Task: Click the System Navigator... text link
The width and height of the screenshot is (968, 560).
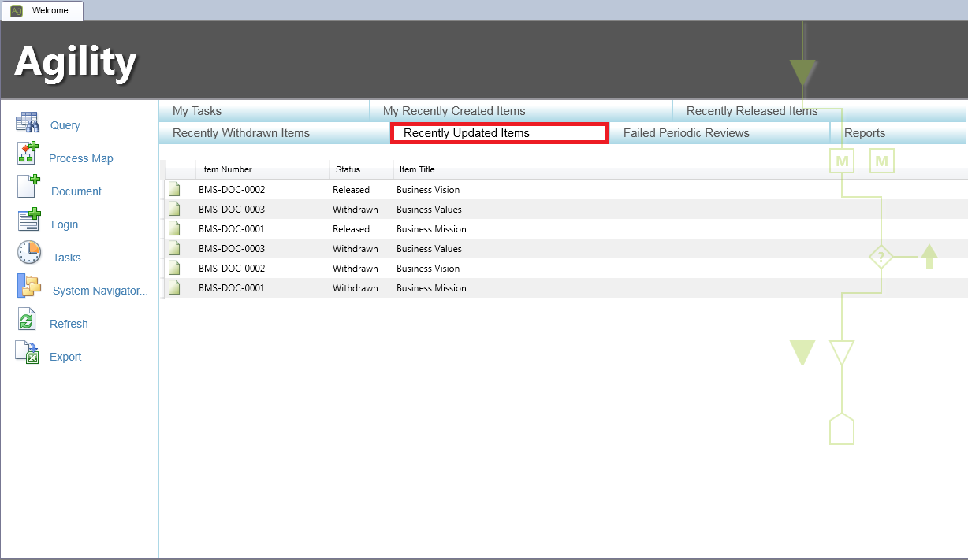Action: coord(100,291)
